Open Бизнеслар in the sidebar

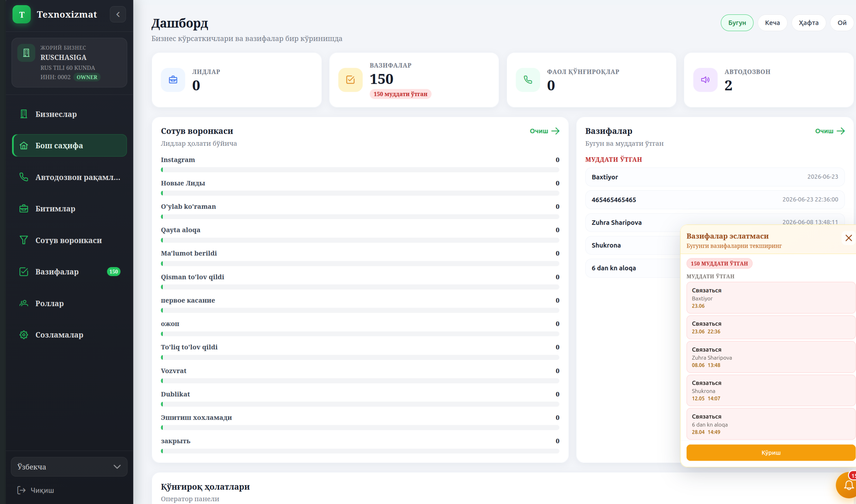click(x=69, y=114)
